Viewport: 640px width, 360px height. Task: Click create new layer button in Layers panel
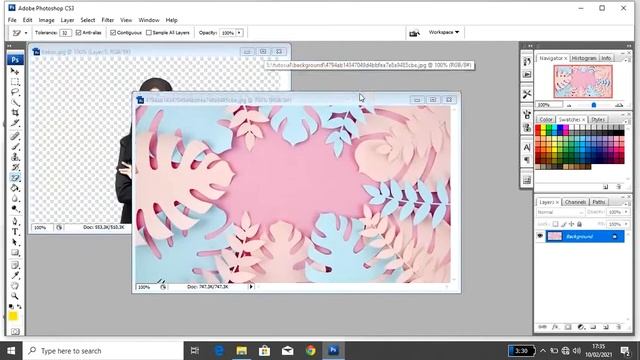pos(606,327)
